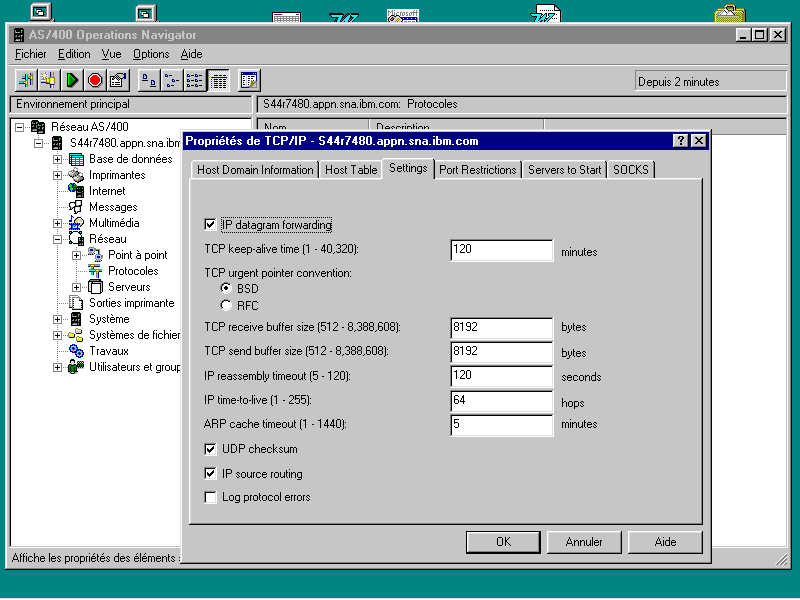Expand the Systèmes de fichiers node

57,335
